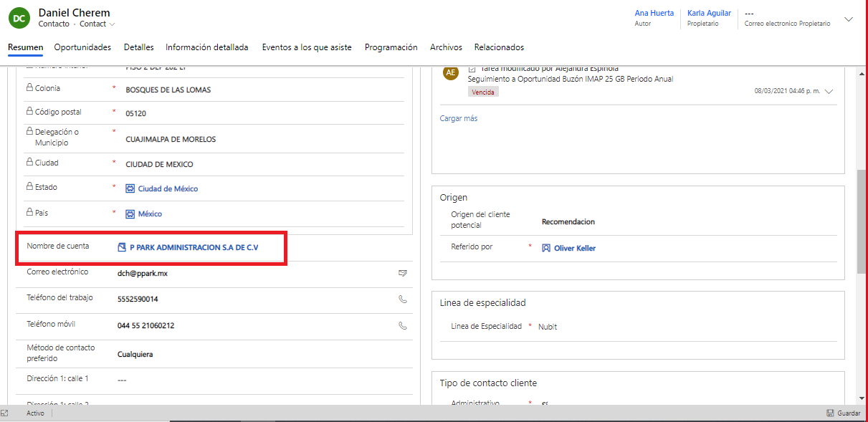Click the phone icon for Teléfono móvil
This screenshot has height=422, width=868.
[x=403, y=325]
